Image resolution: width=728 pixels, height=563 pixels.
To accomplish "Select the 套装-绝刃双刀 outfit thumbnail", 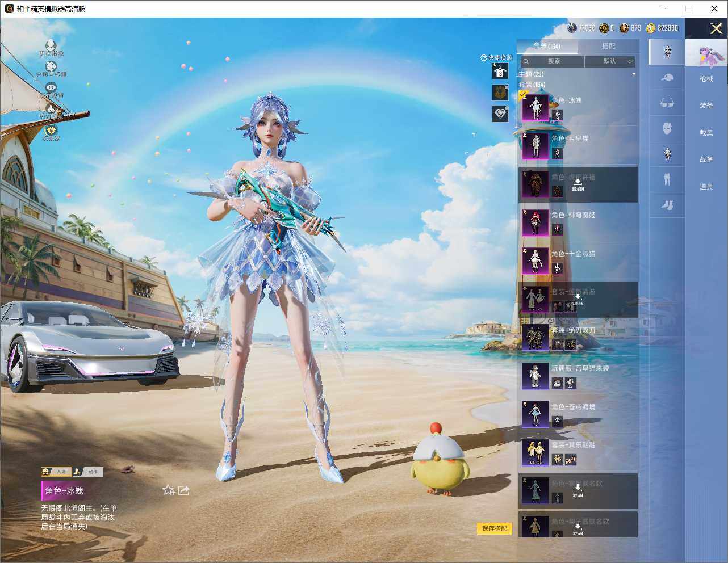I will [x=535, y=338].
